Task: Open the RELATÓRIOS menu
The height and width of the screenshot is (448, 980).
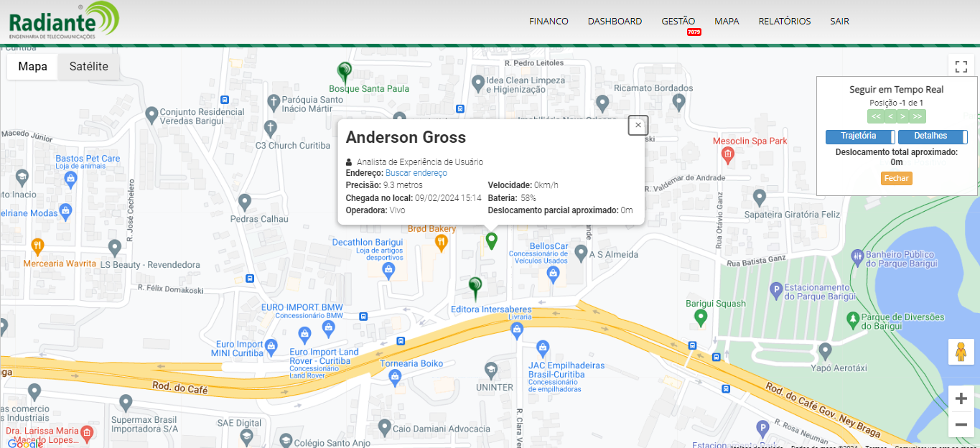Action: (784, 22)
